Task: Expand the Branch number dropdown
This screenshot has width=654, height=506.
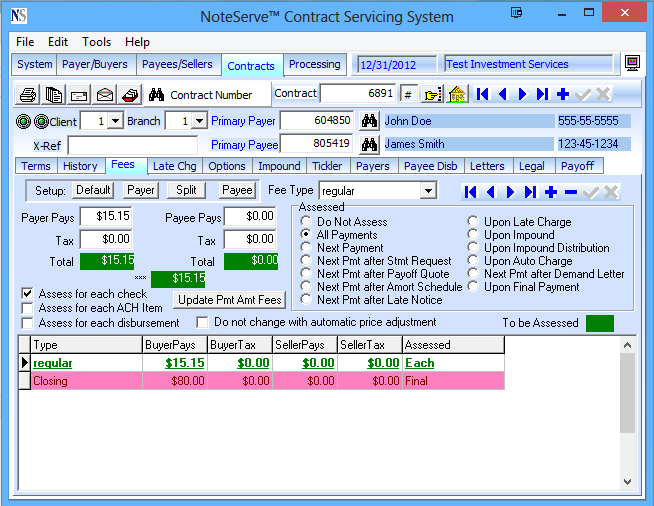Action: tap(199, 121)
